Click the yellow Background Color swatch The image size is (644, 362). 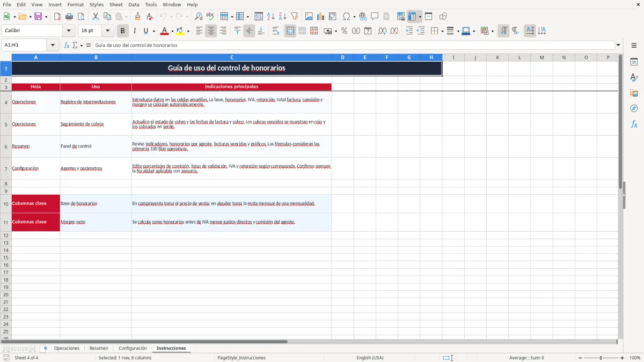click(180, 31)
